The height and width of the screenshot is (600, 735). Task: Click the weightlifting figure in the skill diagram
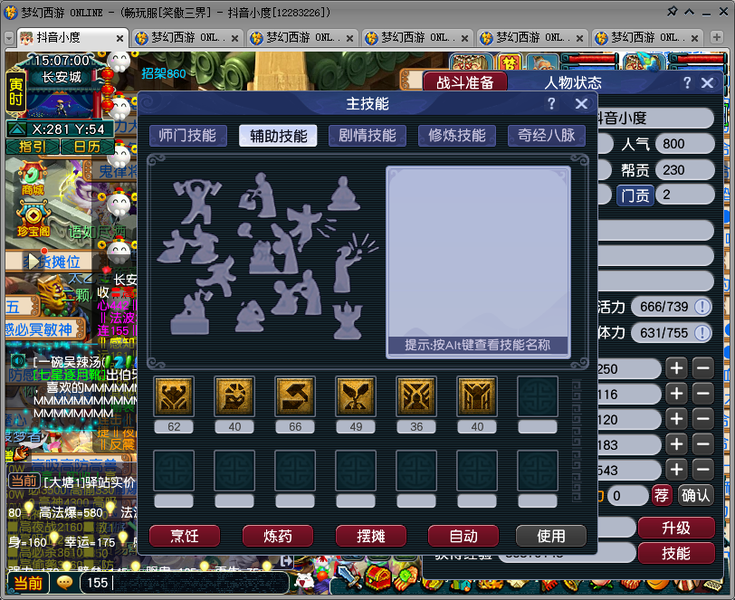pos(197,201)
